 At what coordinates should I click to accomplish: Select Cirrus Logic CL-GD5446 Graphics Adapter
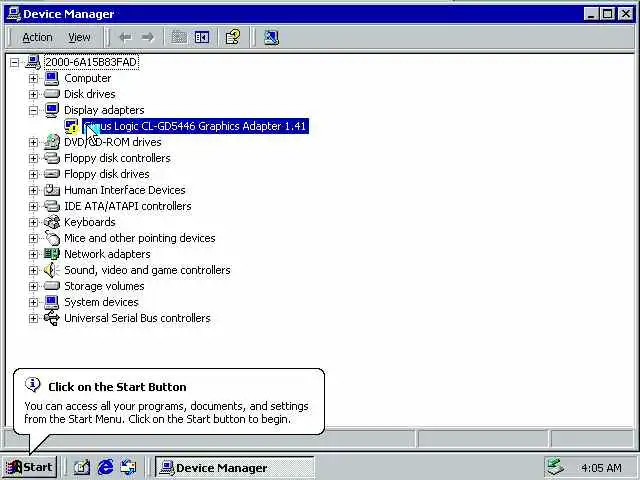[196, 126]
